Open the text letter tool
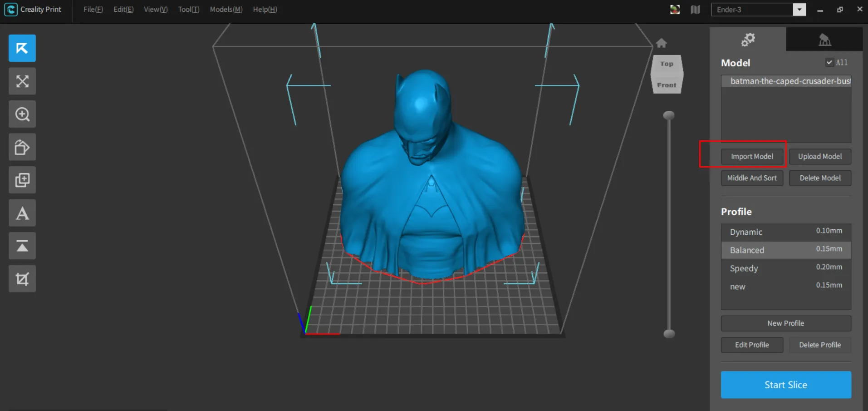Image resolution: width=868 pixels, height=411 pixels. (22, 213)
